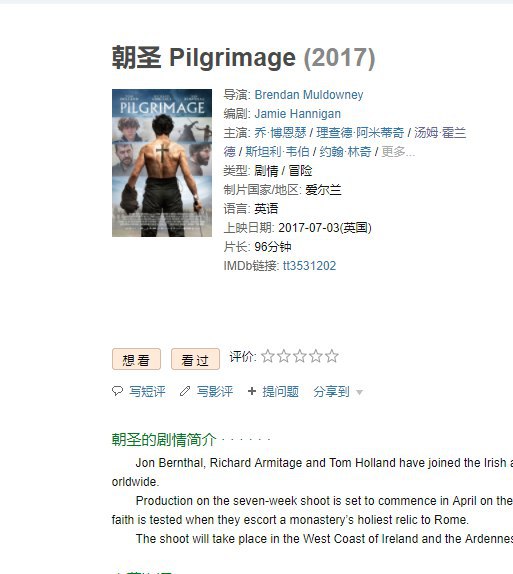
Task: Mark the film as 想看
Action: click(x=136, y=359)
